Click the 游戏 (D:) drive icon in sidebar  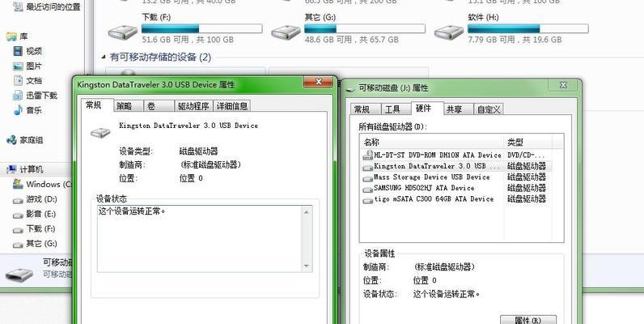coord(18,200)
